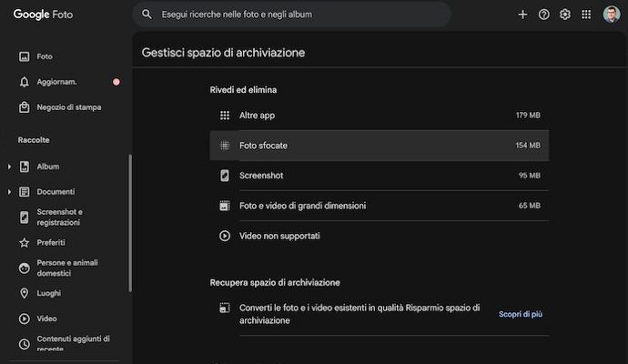Image resolution: width=628 pixels, height=364 pixels.
Task: Open the Foto sfocate row
Action: (x=380, y=146)
